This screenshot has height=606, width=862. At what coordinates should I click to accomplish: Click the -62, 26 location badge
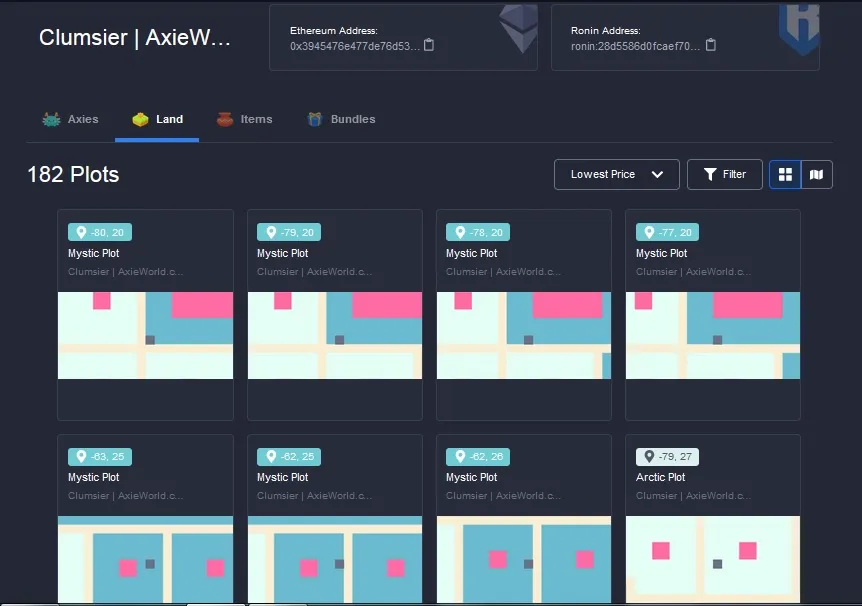478,456
